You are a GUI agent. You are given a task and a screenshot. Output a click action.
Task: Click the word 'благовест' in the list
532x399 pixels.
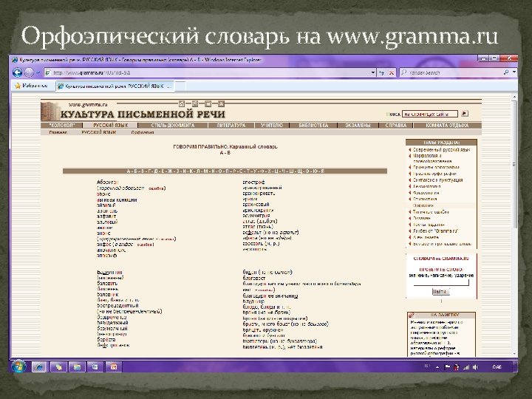click(x=254, y=278)
